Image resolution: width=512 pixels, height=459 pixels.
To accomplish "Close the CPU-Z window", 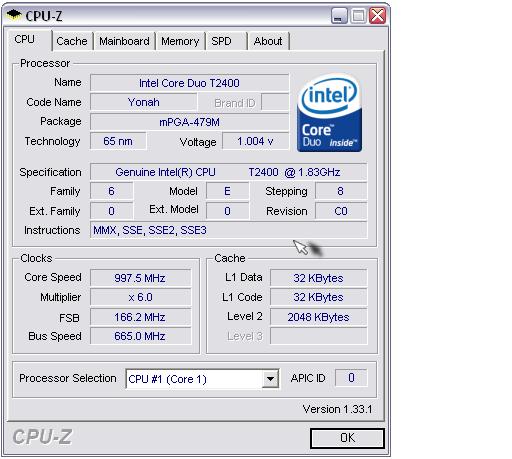I will tap(377, 16).
